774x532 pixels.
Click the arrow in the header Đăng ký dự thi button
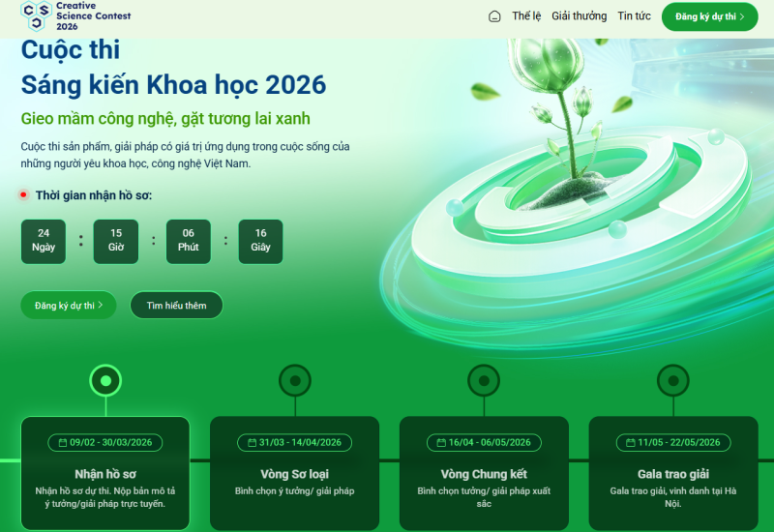point(742,16)
